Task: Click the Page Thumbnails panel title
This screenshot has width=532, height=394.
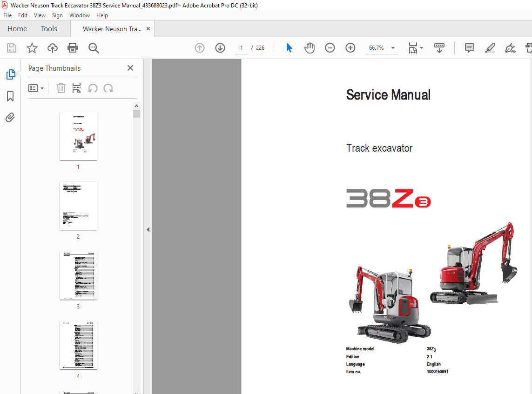Action: [x=54, y=68]
